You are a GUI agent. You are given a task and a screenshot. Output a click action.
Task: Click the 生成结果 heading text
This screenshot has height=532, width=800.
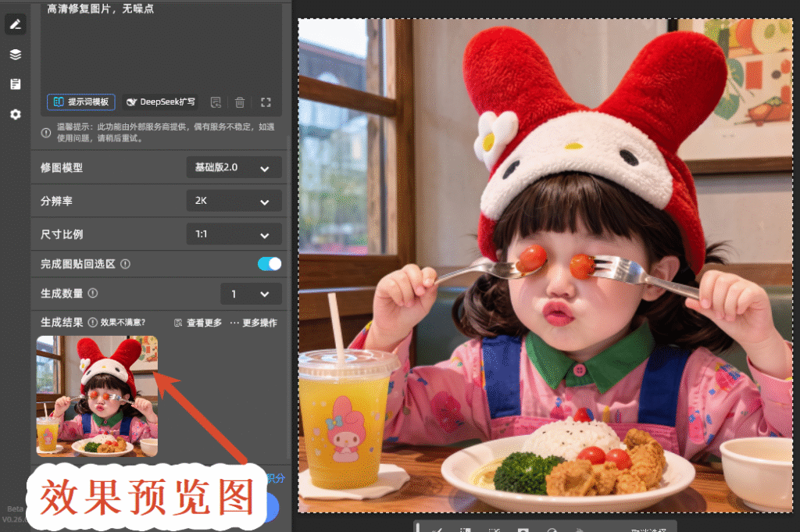(x=62, y=323)
